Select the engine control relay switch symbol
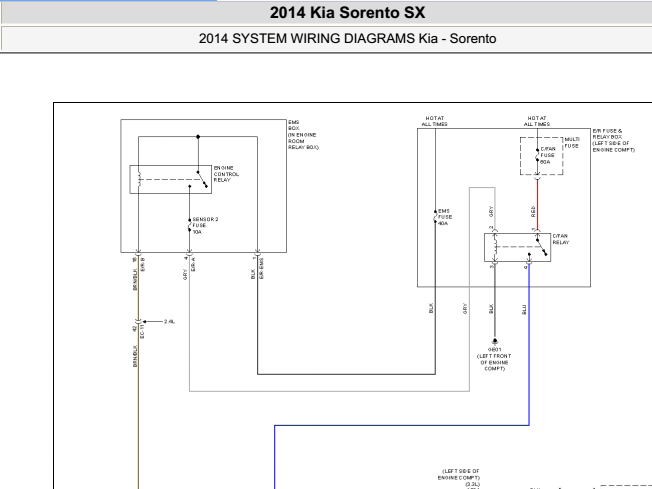Viewport: 652px width, 489px height. [x=202, y=179]
